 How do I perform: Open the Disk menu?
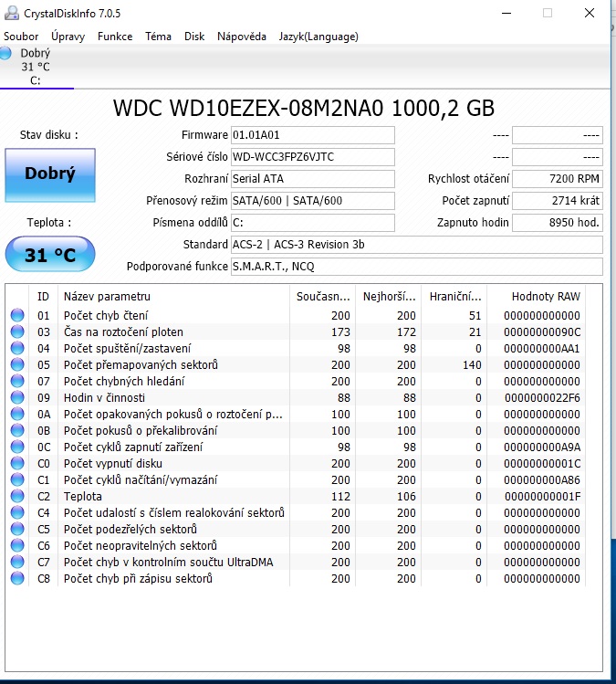coord(194,37)
